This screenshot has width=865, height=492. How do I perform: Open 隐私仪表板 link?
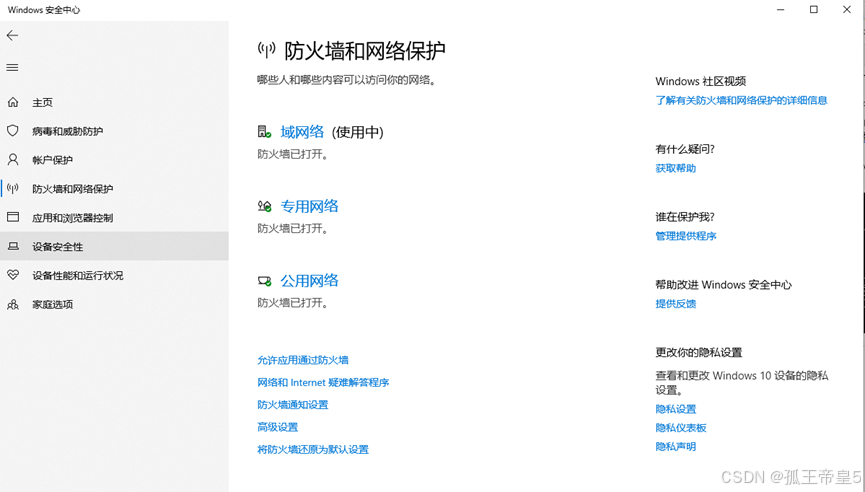coord(681,428)
